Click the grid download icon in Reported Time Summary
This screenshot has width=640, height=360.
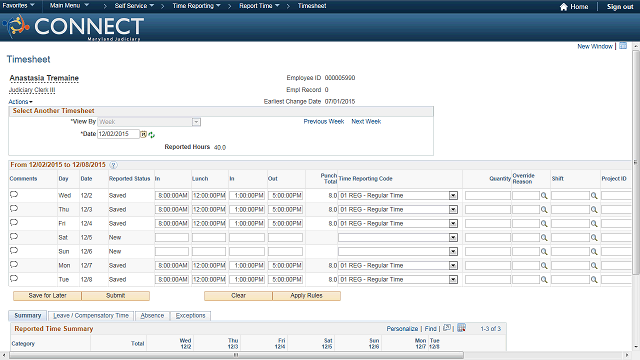click(x=461, y=328)
